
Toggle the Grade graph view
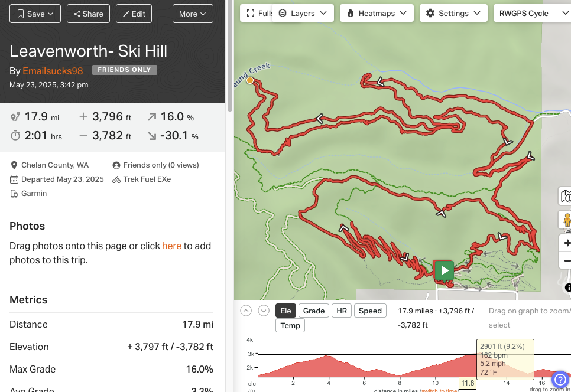pyautogui.click(x=313, y=311)
